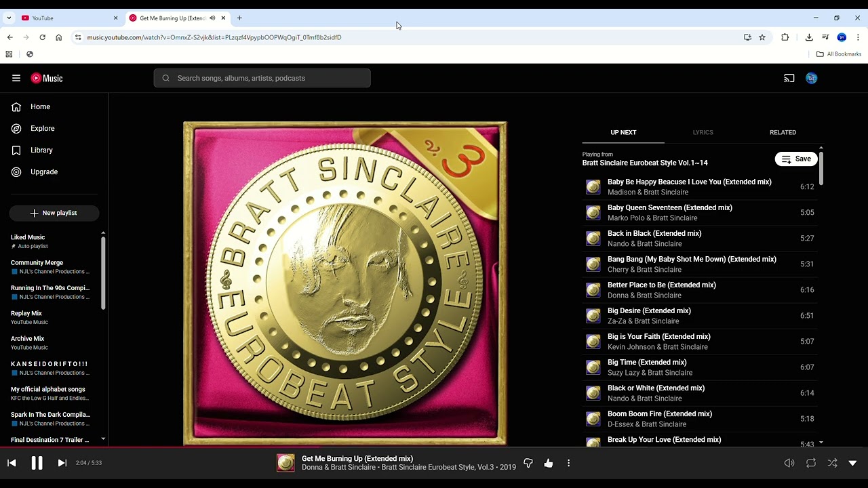Open Chrome's home page button
Screen dimensions: 868x488
59,37
